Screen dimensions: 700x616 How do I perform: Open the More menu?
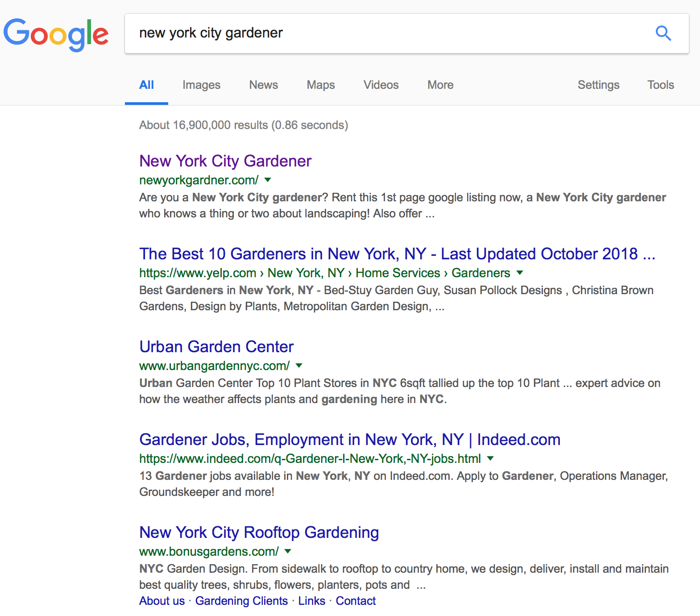pos(440,85)
